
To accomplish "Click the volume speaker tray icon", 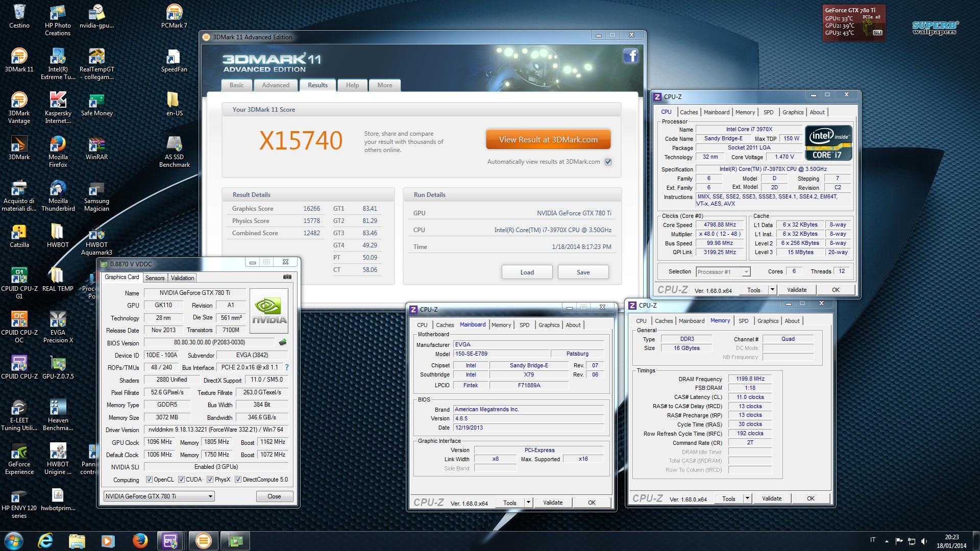I will coord(923,541).
